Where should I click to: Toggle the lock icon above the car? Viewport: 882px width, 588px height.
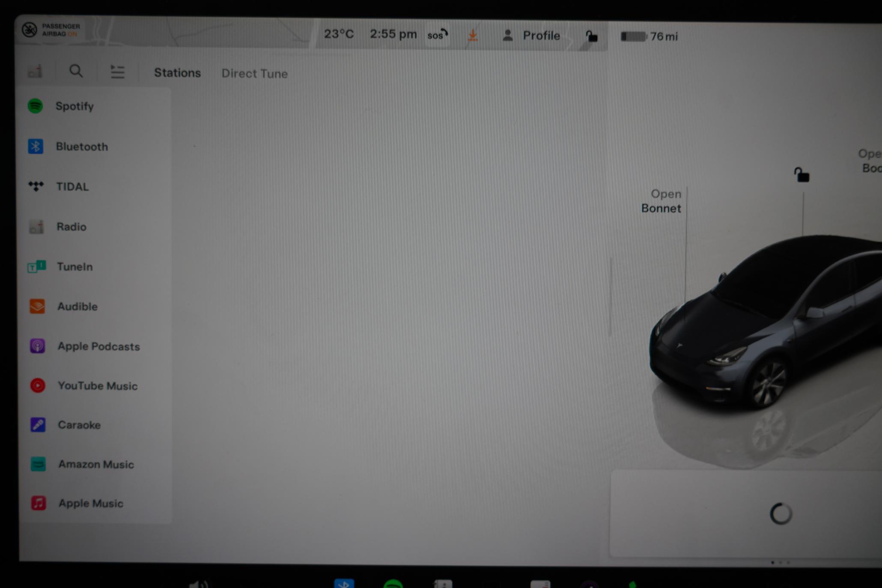(802, 175)
